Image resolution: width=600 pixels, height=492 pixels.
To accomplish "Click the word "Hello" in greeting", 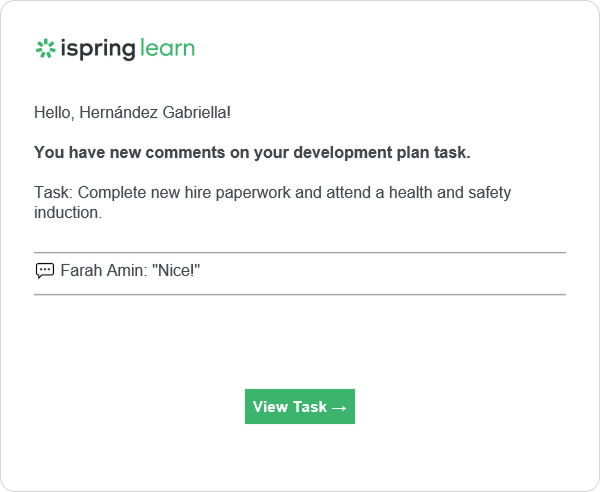I will (53, 112).
